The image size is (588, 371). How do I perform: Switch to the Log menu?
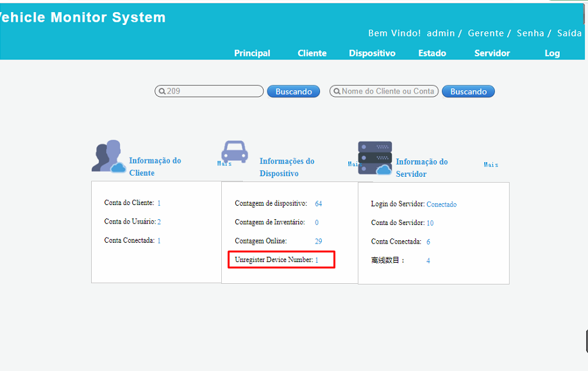pos(552,53)
